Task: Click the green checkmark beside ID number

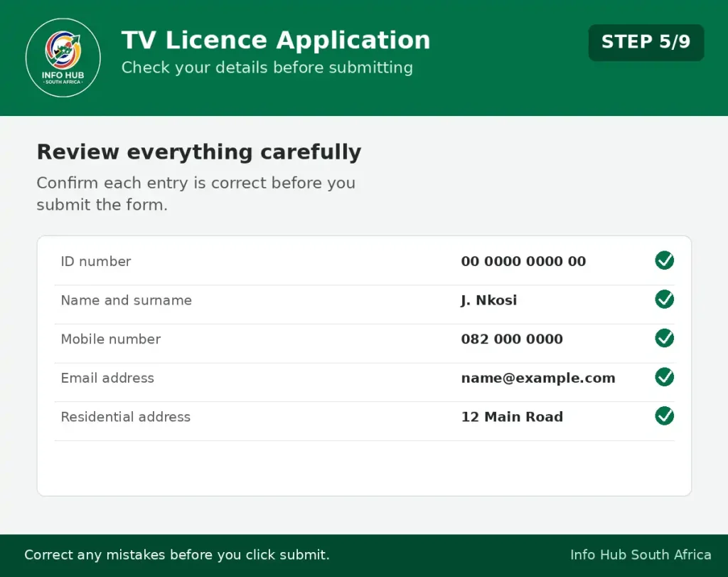Action: tap(665, 260)
